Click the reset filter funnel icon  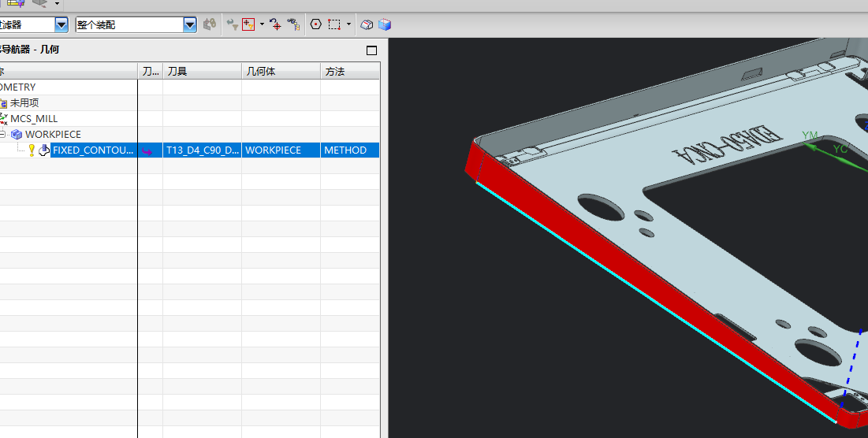tap(233, 24)
